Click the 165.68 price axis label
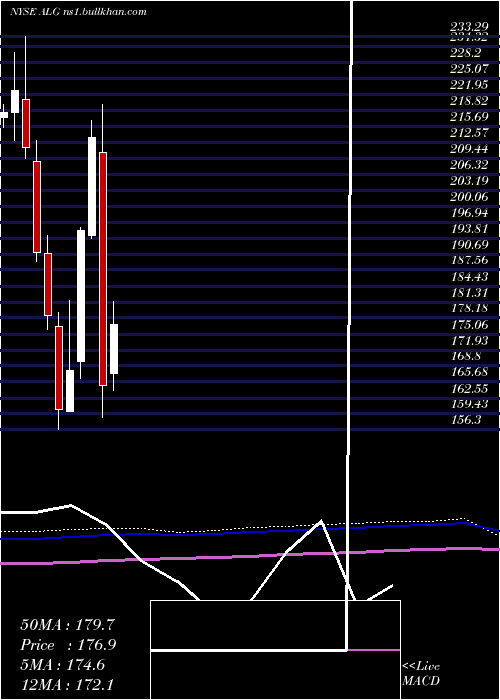This screenshot has height=700, width=500. click(469, 372)
